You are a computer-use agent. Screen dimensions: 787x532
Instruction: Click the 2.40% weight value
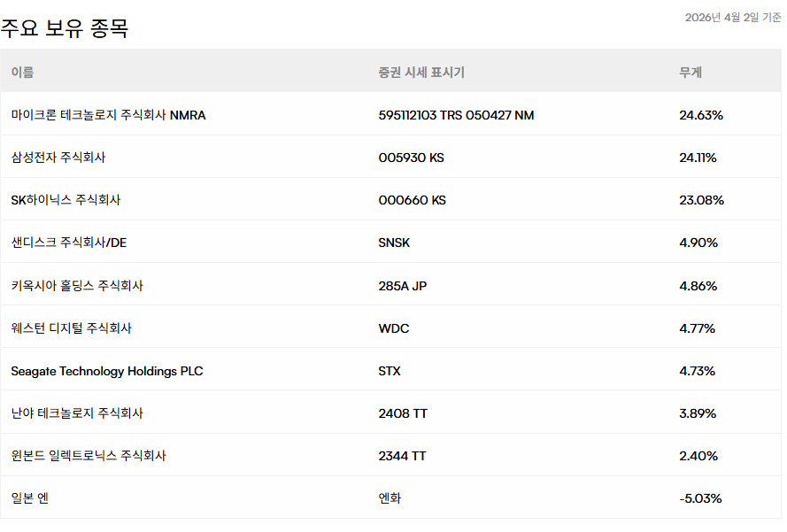tap(698, 456)
